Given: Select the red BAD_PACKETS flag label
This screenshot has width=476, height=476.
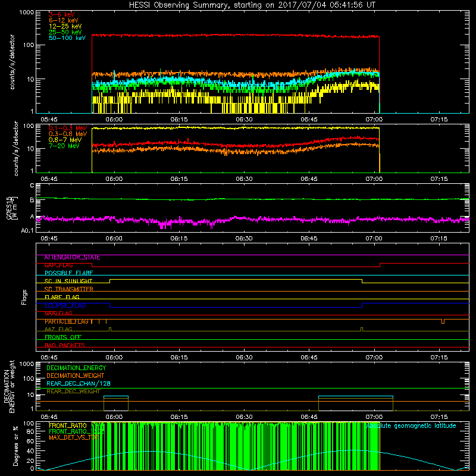Looking at the screenshot, I should click(65, 345).
